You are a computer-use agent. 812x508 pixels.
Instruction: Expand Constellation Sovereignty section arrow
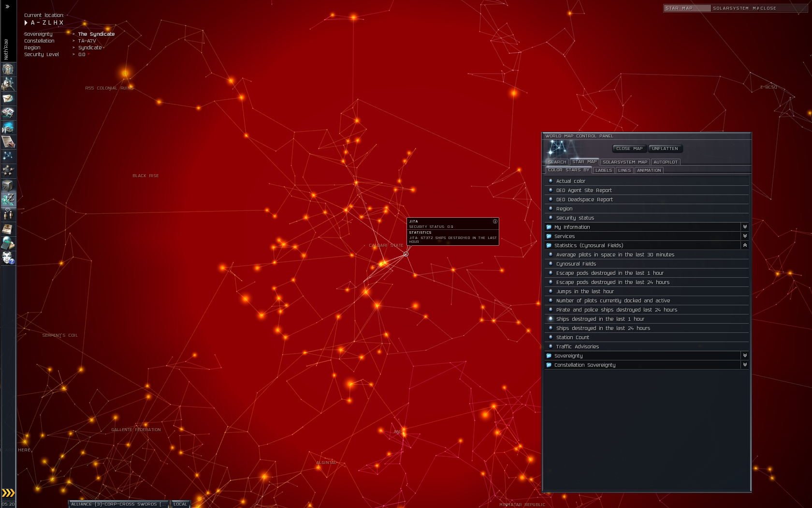pos(745,365)
